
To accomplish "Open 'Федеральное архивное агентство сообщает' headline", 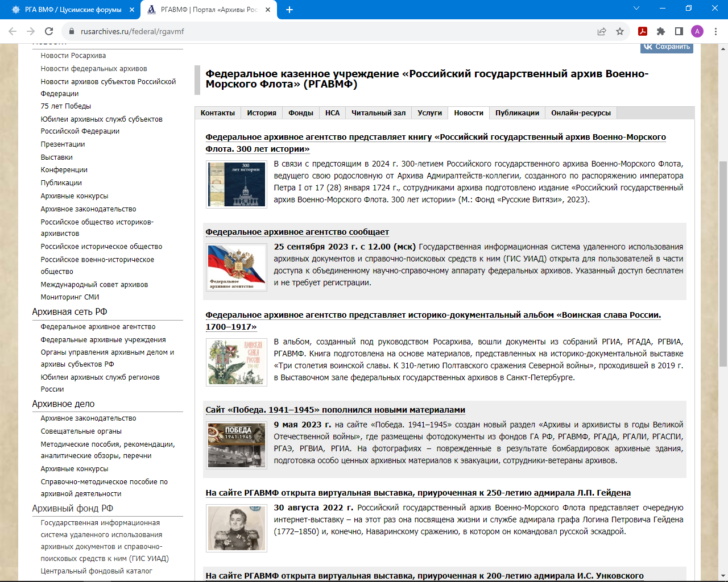I will 297,232.
